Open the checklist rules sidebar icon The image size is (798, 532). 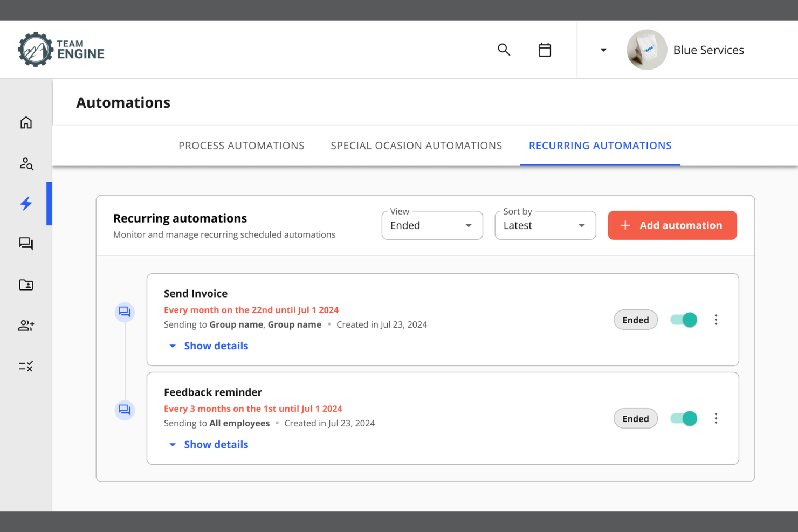26,367
